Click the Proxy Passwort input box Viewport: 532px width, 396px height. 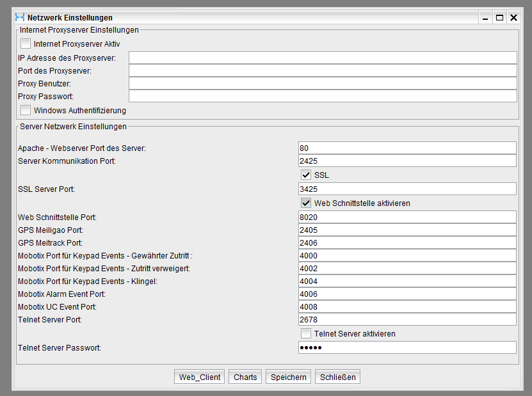323,96
